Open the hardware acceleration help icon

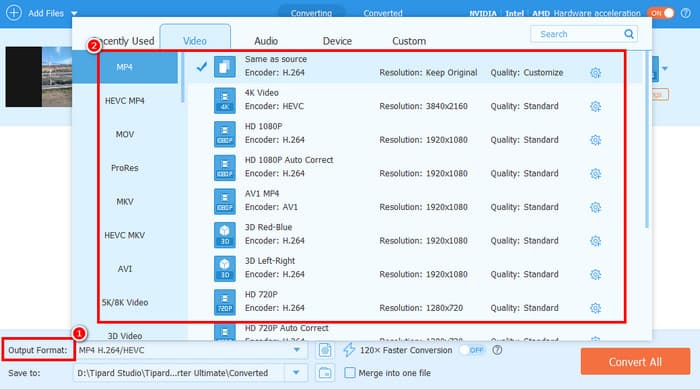[x=686, y=13]
